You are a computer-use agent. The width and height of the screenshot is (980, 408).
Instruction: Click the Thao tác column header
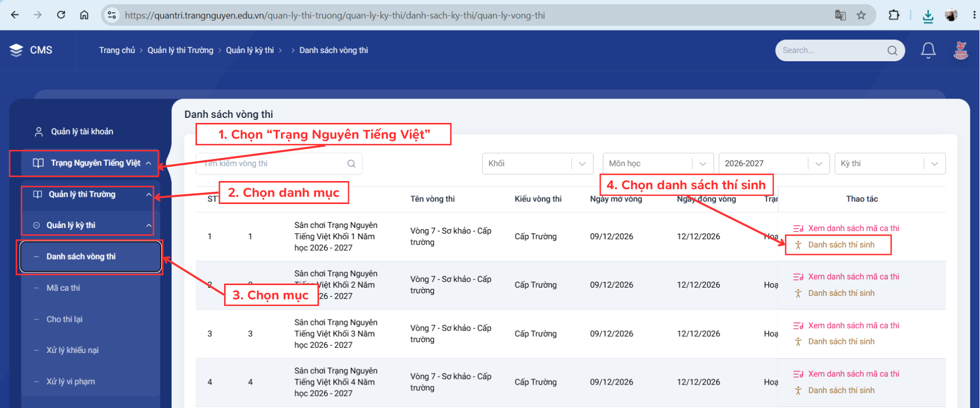[862, 199]
